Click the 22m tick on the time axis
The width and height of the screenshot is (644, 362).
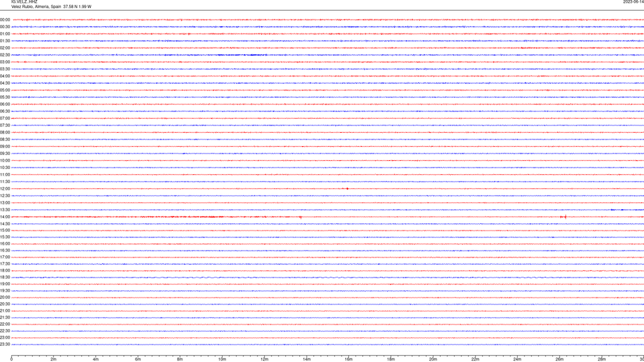click(475, 359)
